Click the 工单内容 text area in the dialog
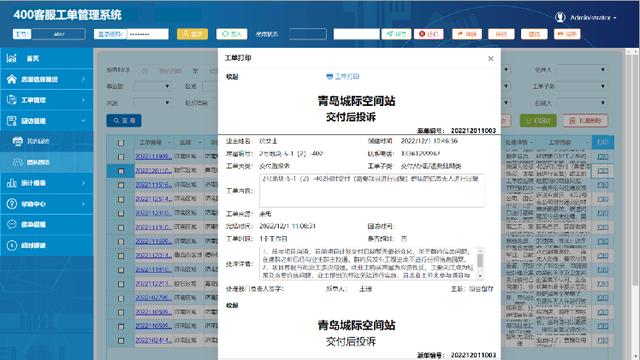640x360 pixels. (x=372, y=191)
